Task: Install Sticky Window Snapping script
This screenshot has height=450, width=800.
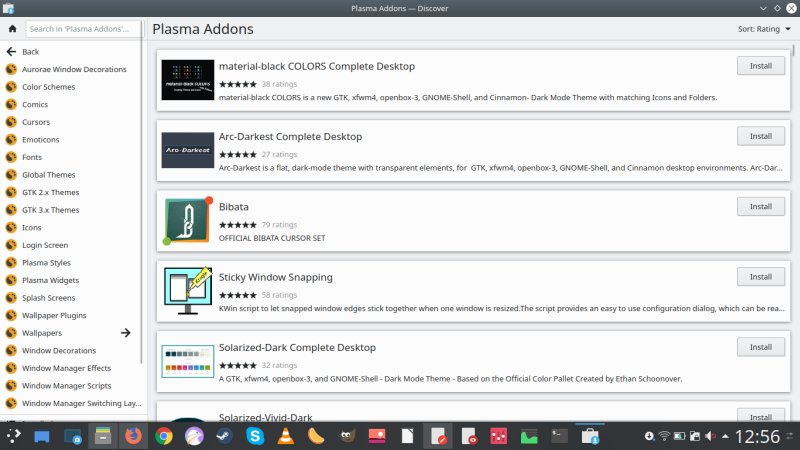Action: pyautogui.click(x=760, y=276)
